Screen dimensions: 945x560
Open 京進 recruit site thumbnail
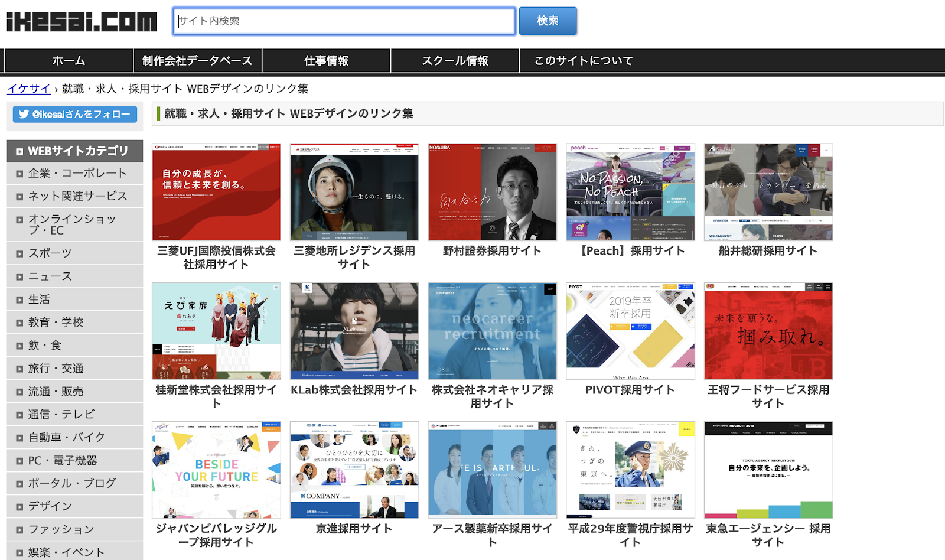(354, 470)
